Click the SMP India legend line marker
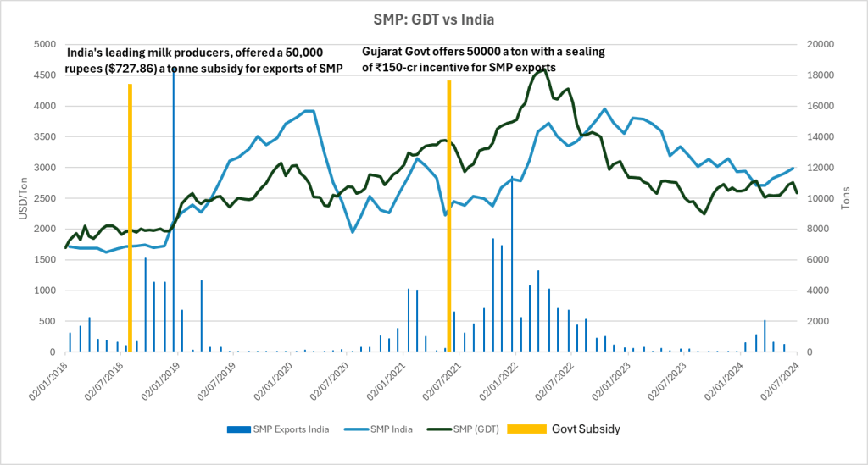The width and height of the screenshot is (868, 465). (x=356, y=429)
